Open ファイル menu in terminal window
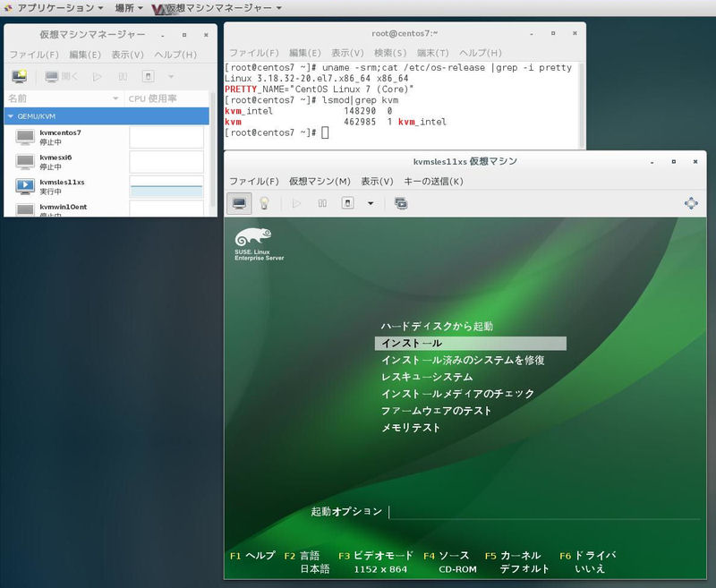The width and height of the screenshot is (716, 588). (x=254, y=53)
